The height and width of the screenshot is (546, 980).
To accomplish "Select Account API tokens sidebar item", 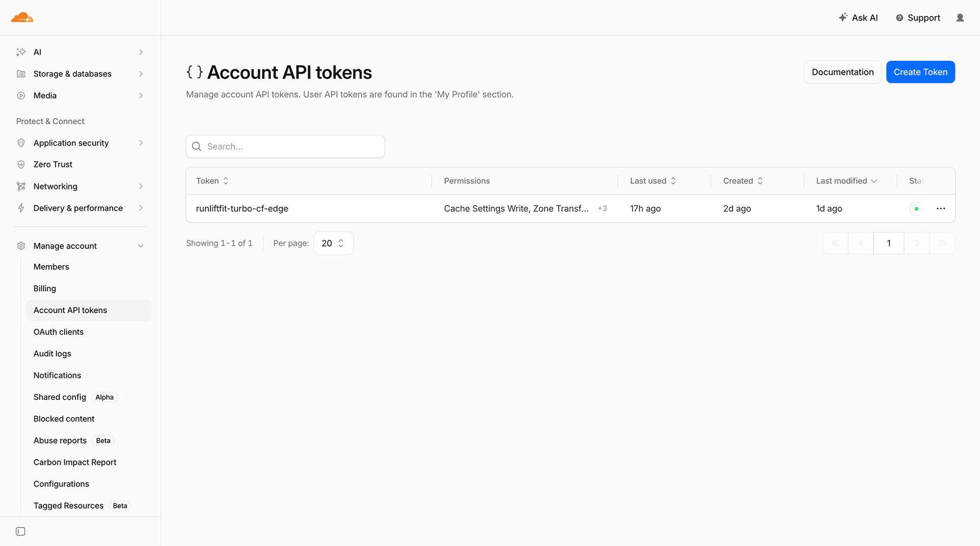I will coord(89,310).
